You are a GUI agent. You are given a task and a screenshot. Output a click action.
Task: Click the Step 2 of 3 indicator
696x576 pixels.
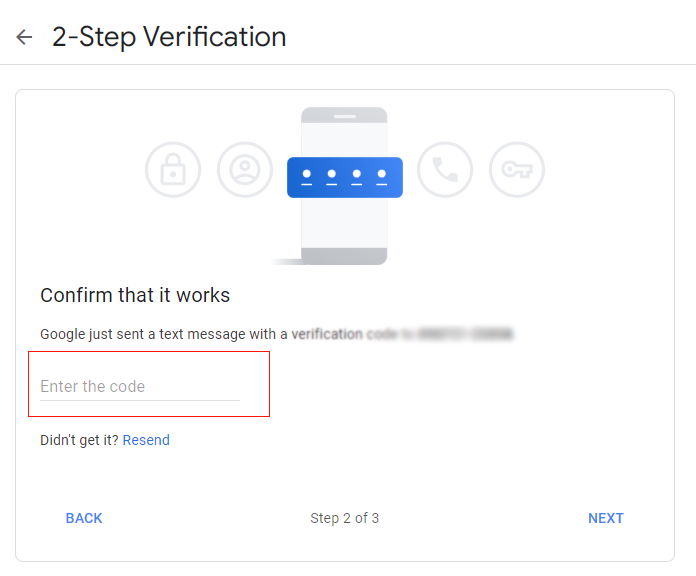pos(344,518)
